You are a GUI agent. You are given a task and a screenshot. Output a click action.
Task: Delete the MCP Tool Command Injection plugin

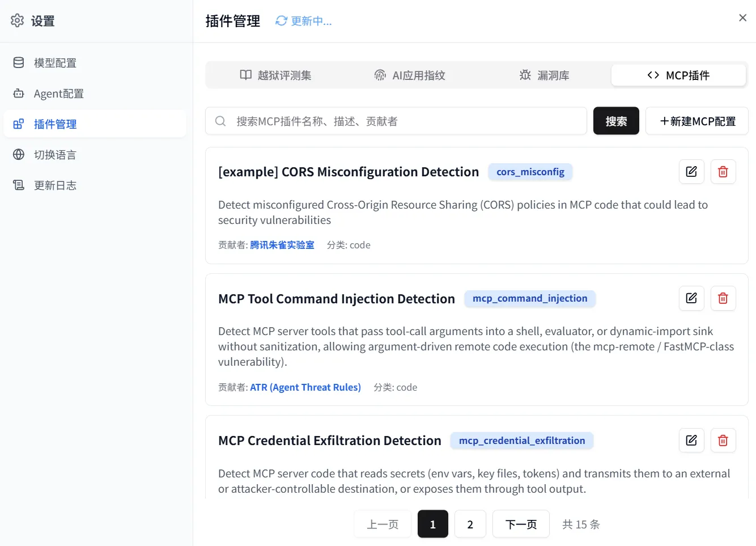tap(723, 298)
